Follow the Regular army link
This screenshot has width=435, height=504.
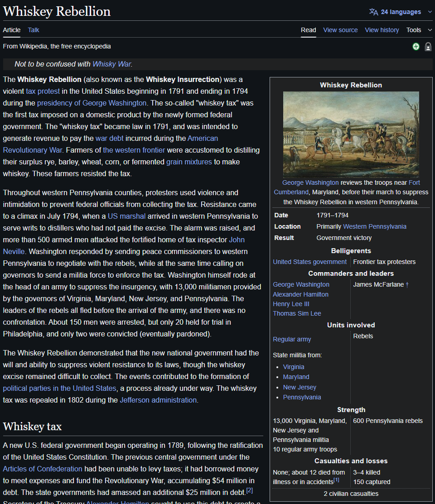pyautogui.click(x=292, y=340)
